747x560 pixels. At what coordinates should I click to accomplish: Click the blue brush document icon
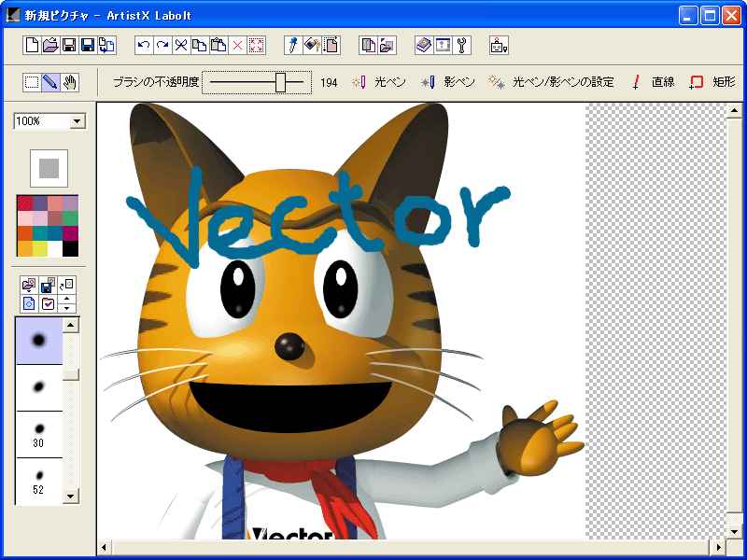tap(29, 303)
